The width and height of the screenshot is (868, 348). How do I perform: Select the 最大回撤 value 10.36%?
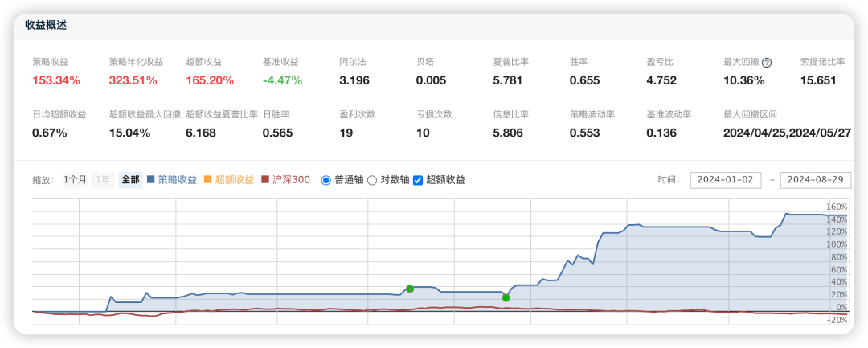click(744, 80)
